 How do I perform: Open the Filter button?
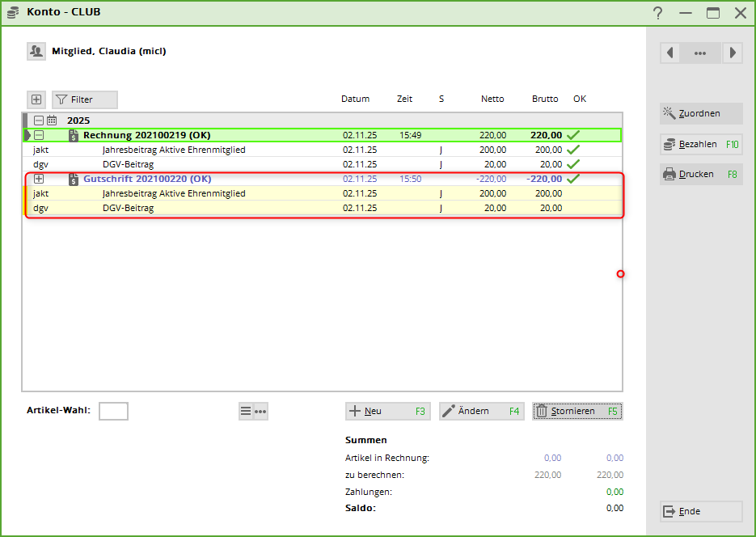coord(85,99)
